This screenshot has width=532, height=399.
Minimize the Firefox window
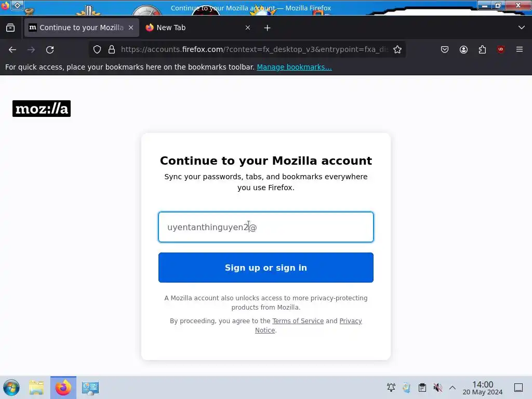coord(485,6)
